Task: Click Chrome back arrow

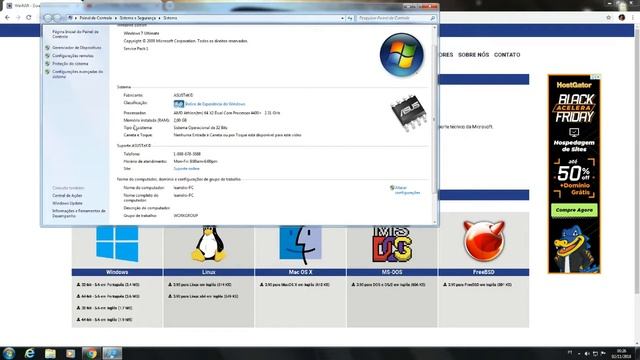Action: pyautogui.click(x=7, y=18)
